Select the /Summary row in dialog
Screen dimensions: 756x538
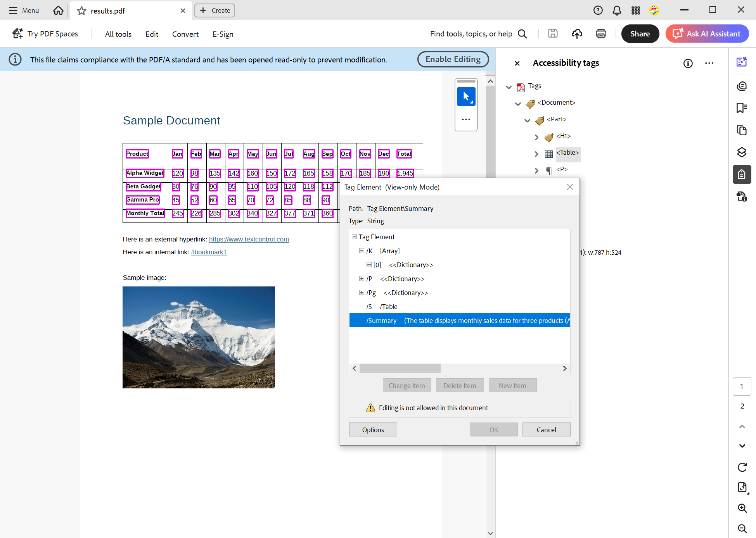459,321
